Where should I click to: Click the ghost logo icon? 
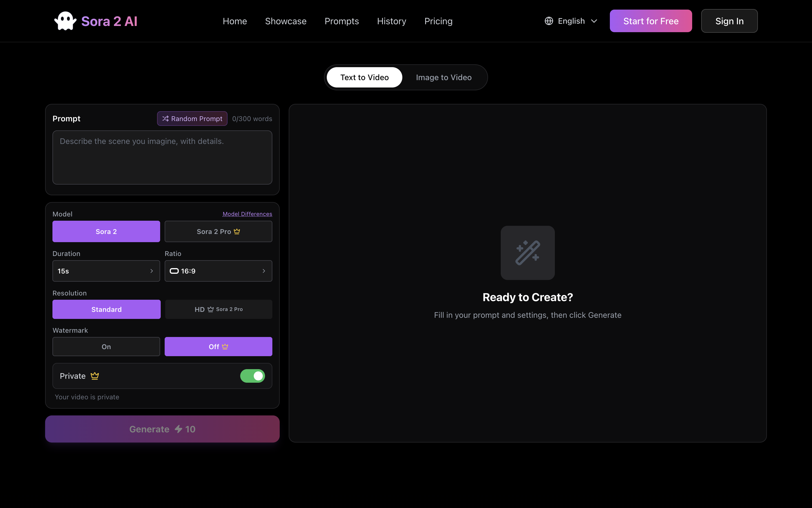pyautogui.click(x=65, y=21)
